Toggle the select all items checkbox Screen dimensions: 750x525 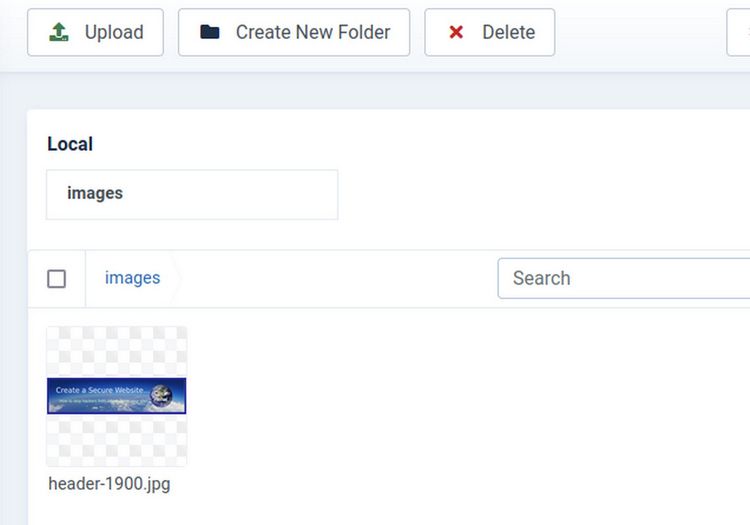57,278
